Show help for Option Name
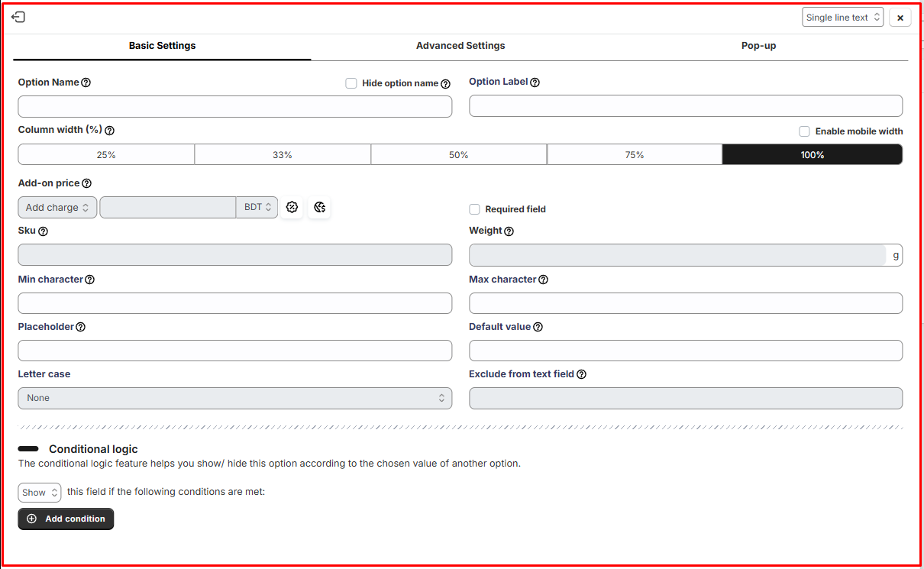The width and height of the screenshot is (924, 569). 86,82
